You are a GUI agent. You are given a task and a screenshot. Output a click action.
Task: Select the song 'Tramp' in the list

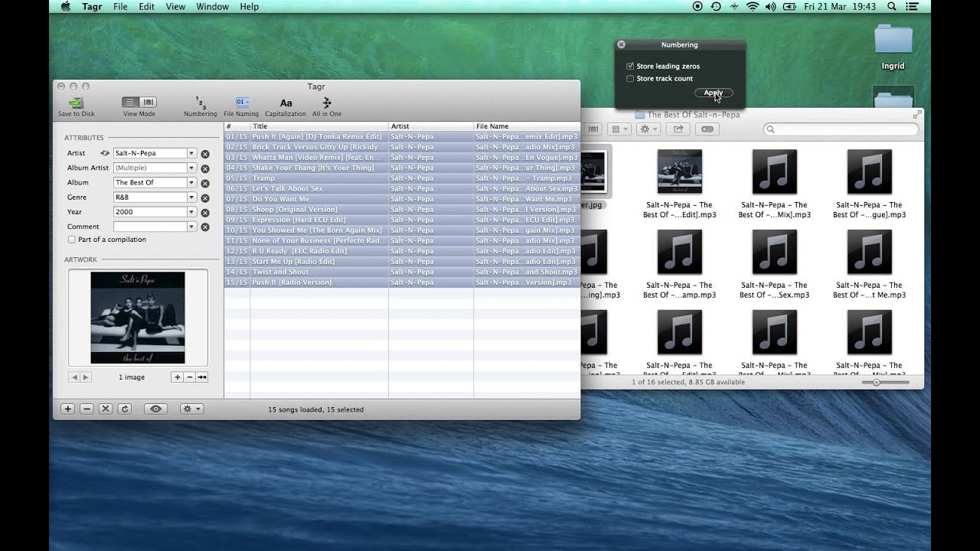point(402,178)
